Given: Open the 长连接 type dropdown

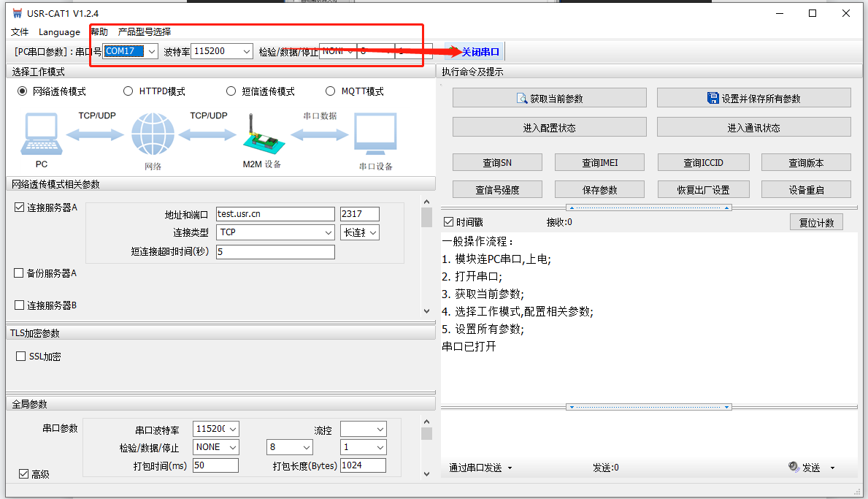Looking at the screenshot, I should click(x=373, y=232).
